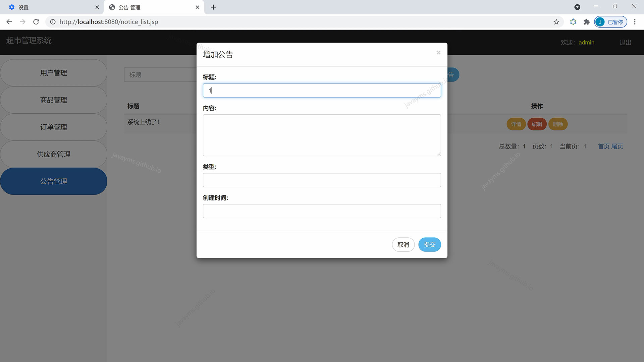Viewport: 644px width, 362px height.
Task: Open 供应商管理 in the sidebar
Action: tap(54, 154)
